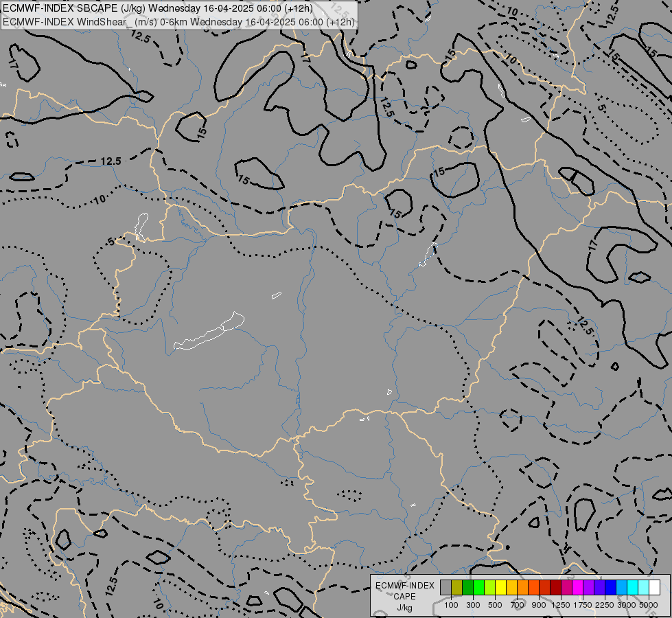The image size is (672, 618).
Task: Click the WindShear 0-6km title line
Action: point(178,22)
